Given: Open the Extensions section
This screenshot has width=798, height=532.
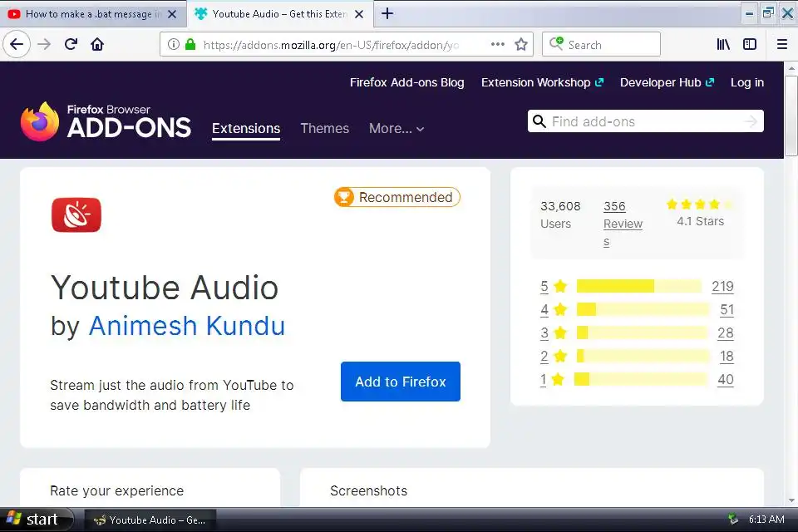Looking at the screenshot, I should point(246,128).
